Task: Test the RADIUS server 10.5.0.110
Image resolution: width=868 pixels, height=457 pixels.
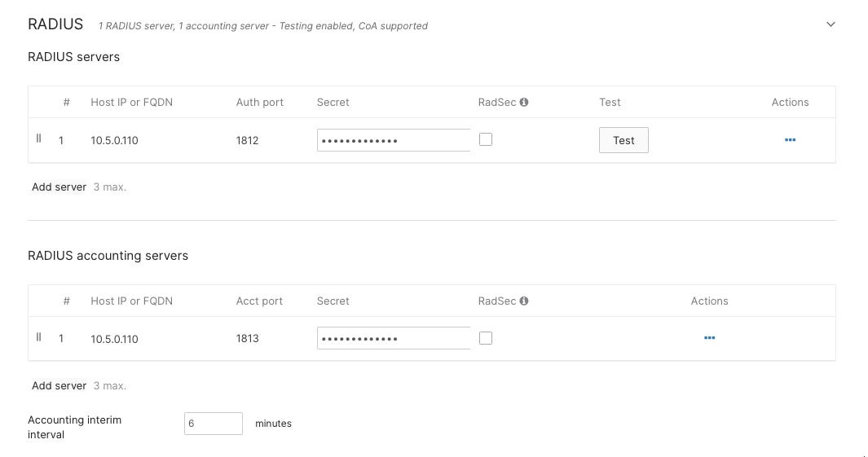Action: (623, 141)
